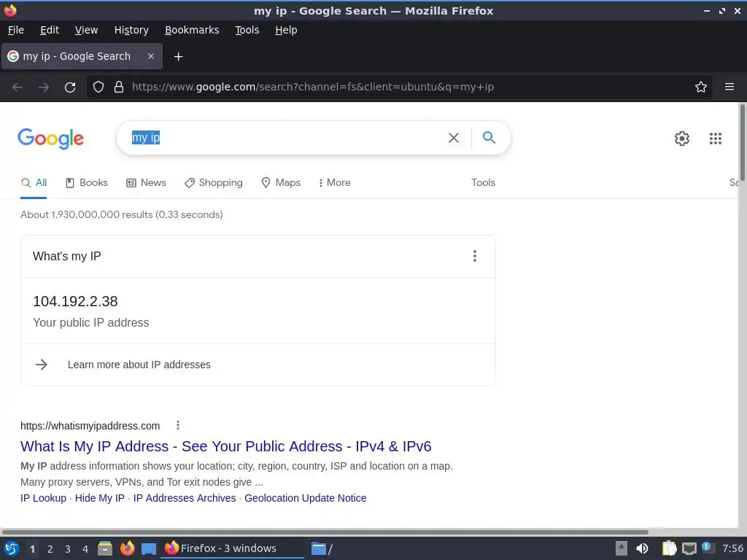Switch to News results
The image size is (747, 560).
[x=146, y=183]
